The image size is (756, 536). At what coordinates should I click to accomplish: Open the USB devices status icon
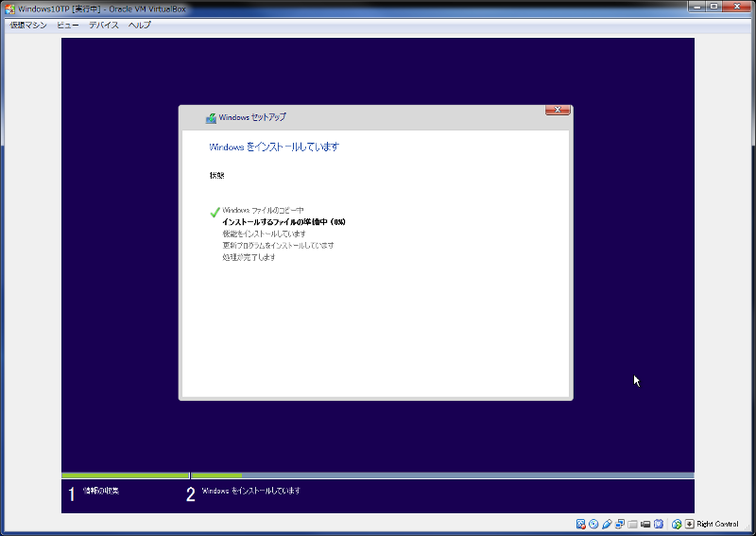[x=607, y=524]
